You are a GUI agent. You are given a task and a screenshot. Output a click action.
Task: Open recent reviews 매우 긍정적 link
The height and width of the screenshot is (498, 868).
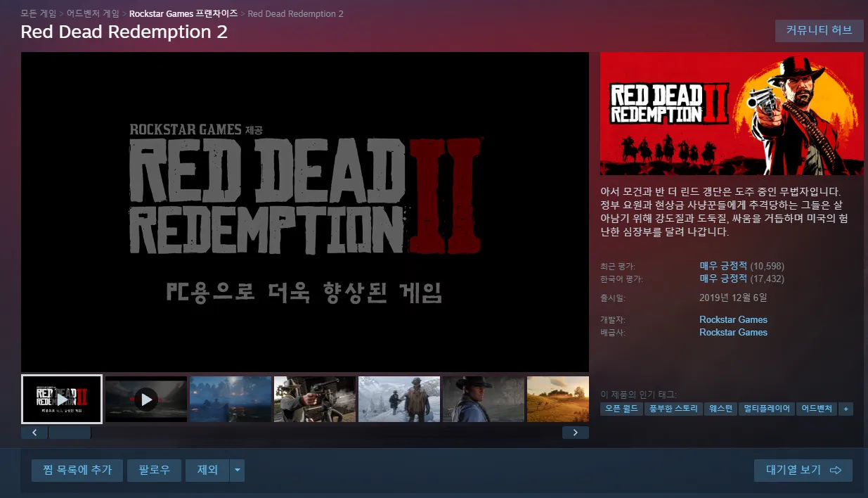point(723,266)
